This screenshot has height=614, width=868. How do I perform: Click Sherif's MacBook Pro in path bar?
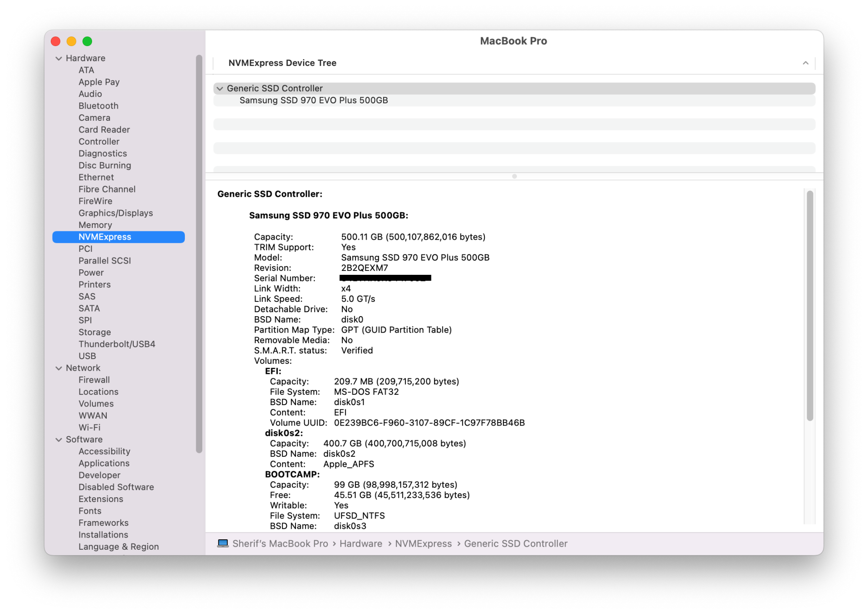pyautogui.click(x=280, y=544)
